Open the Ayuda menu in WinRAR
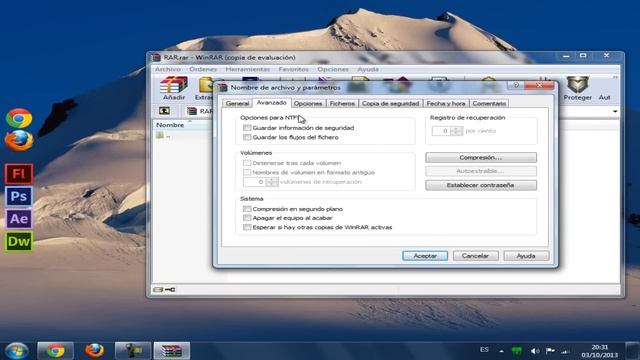 tap(368, 69)
